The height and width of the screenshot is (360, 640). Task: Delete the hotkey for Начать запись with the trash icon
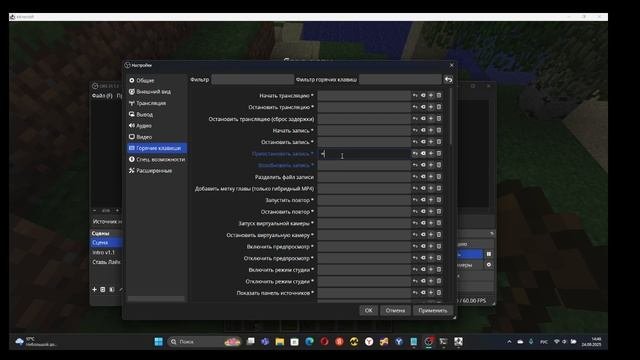pos(439,130)
